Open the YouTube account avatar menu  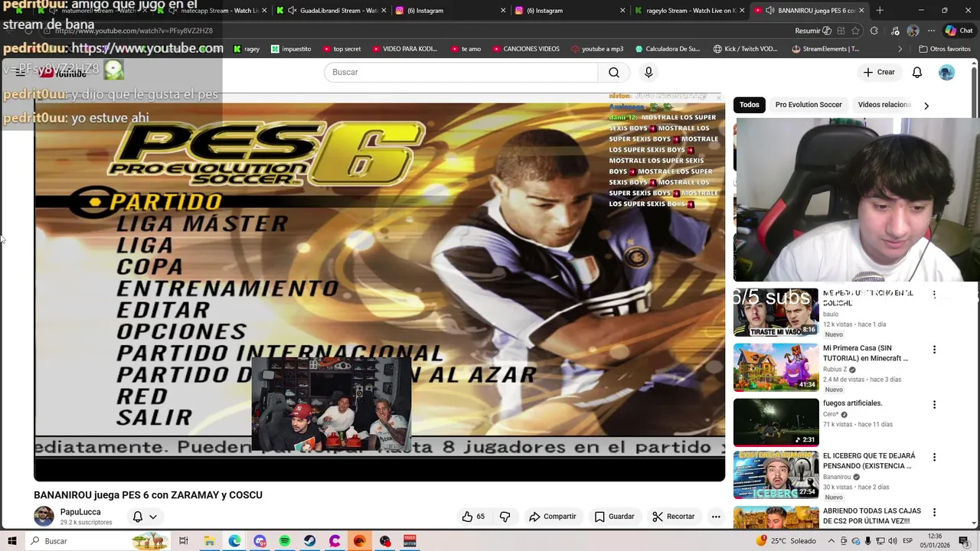click(x=946, y=72)
